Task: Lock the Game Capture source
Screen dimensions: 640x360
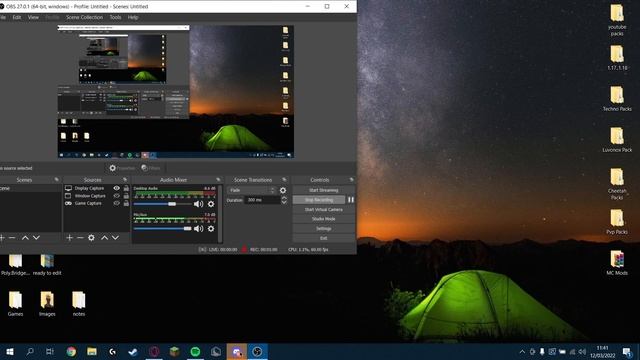Action: coord(126,203)
